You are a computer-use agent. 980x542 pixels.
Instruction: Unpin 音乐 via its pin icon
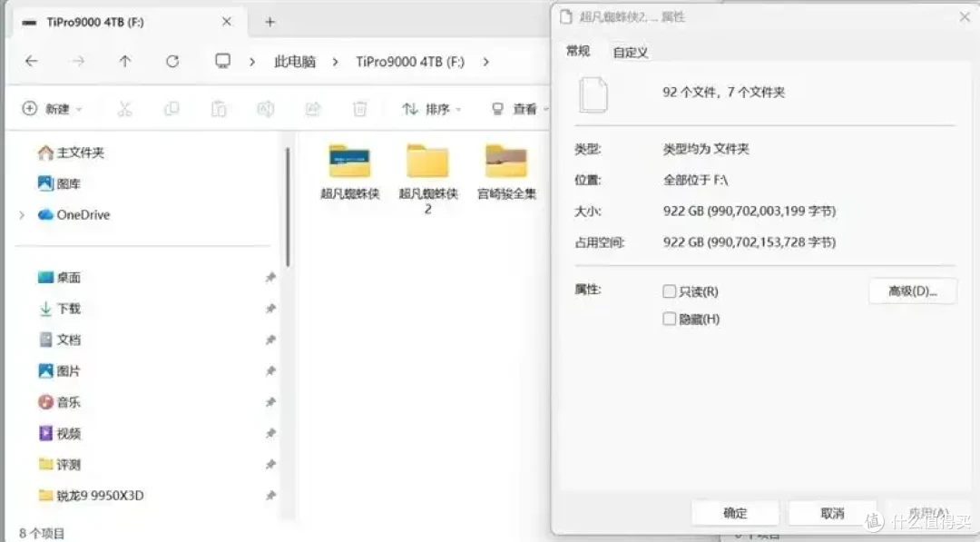coord(270,402)
